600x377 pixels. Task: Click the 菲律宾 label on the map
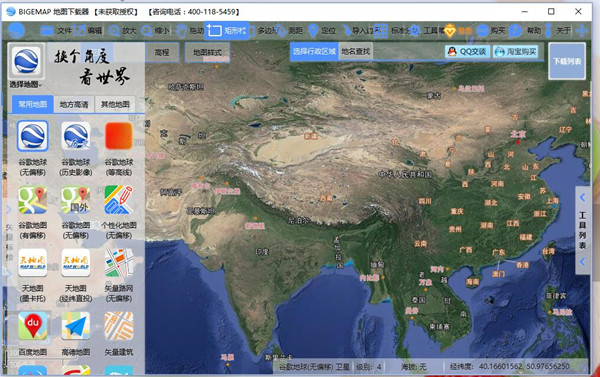click(x=556, y=296)
